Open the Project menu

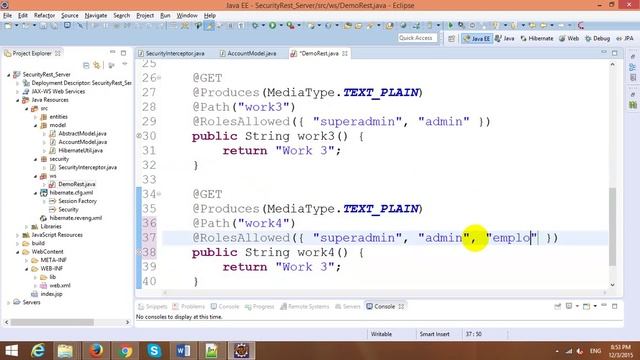coord(145,16)
